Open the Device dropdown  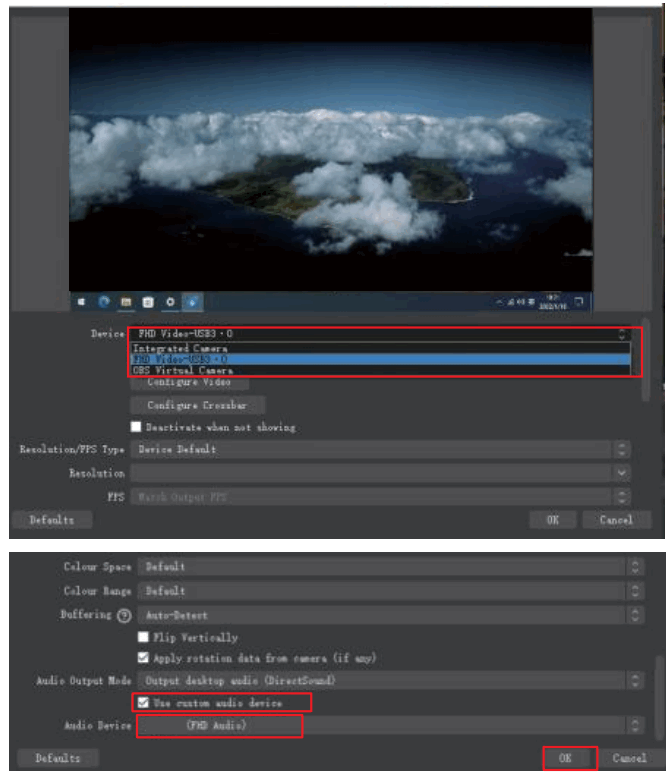(380, 334)
